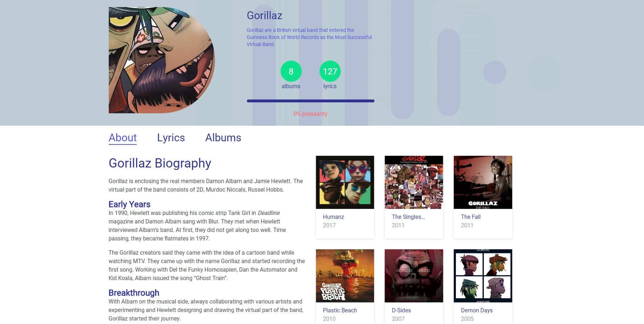Open the Plastic Beach album cover
This screenshot has width=644, height=324.
pos(345,276)
